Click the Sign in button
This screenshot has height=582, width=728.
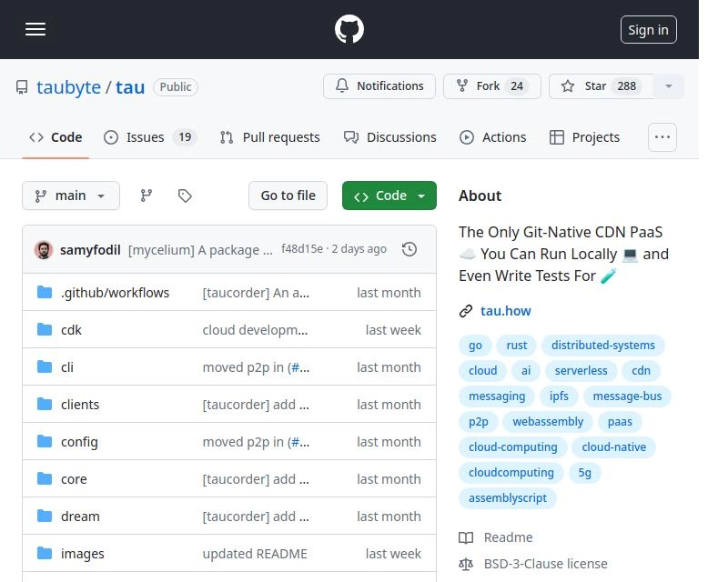click(648, 29)
